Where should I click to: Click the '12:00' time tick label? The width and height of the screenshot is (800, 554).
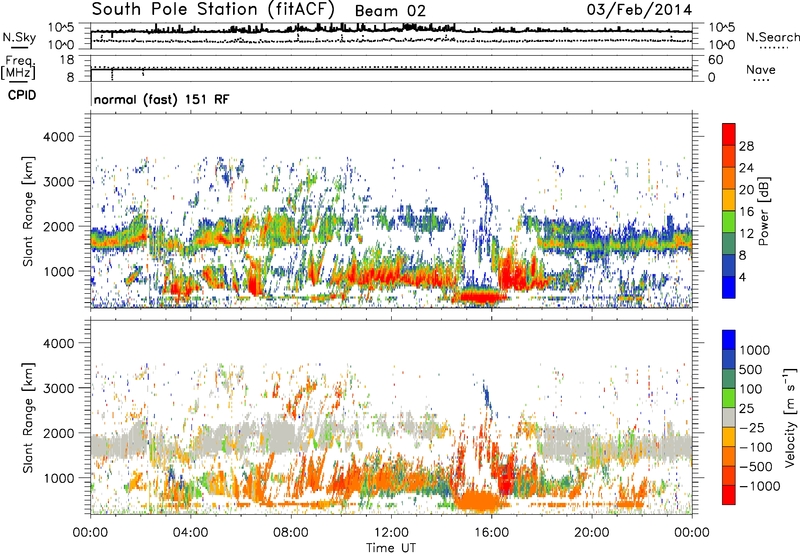click(391, 533)
